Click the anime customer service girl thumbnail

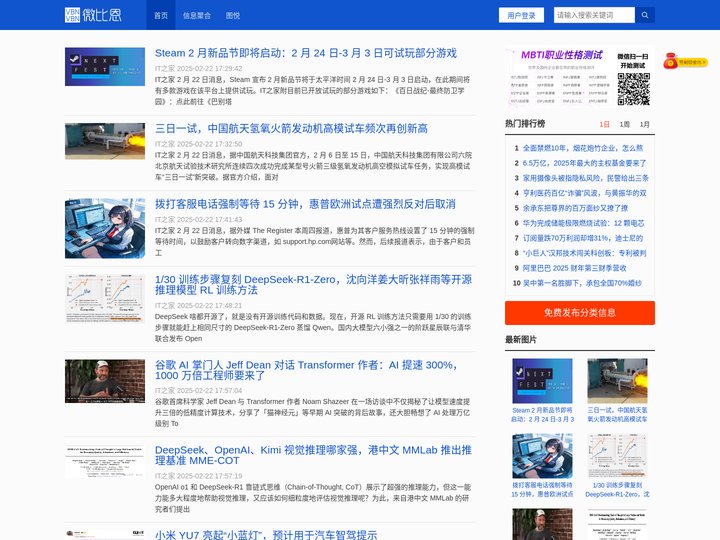pyautogui.click(x=105, y=228)
